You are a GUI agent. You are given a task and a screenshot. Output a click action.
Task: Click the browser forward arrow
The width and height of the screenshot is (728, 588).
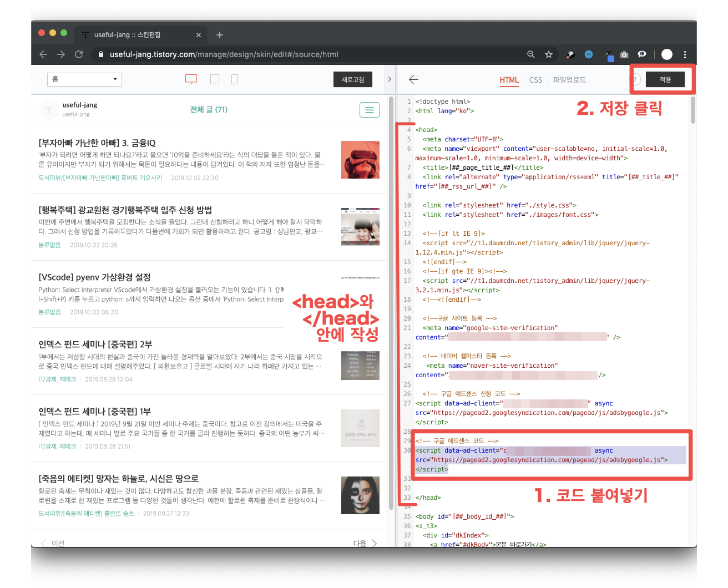tap(61, 54)
